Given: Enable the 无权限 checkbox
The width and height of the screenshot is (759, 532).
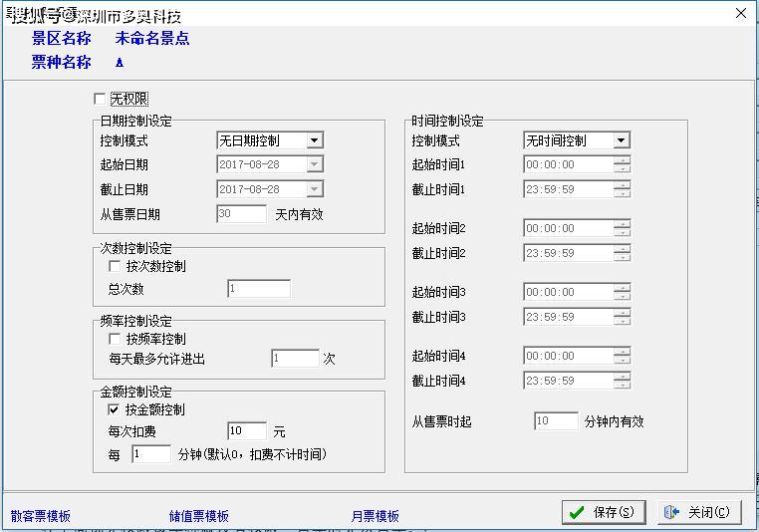Looking at the screenshot, I should pyautogui.click(x=100, y=100).
